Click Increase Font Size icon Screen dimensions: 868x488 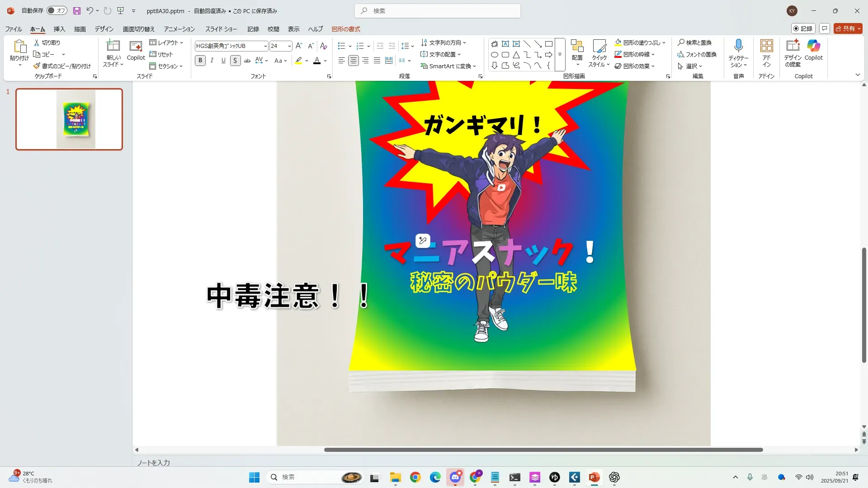pyautogui.click(x=298, y=46)
